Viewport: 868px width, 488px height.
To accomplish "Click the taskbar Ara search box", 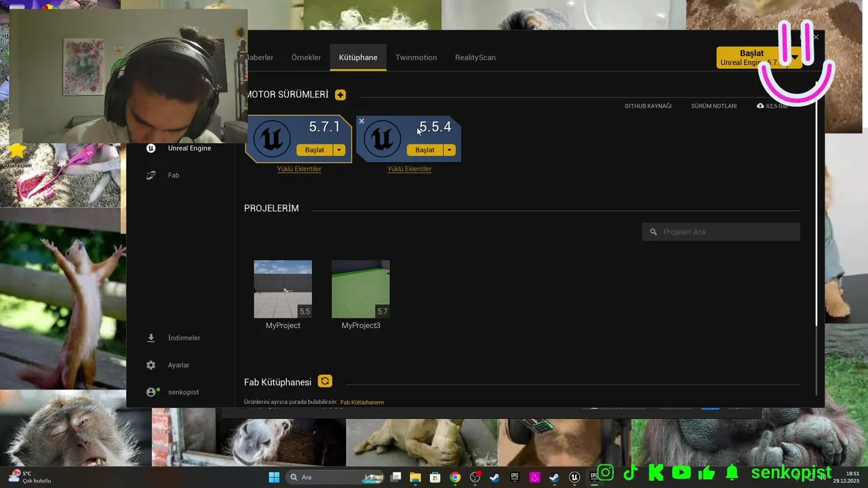I will pos(336,477).
